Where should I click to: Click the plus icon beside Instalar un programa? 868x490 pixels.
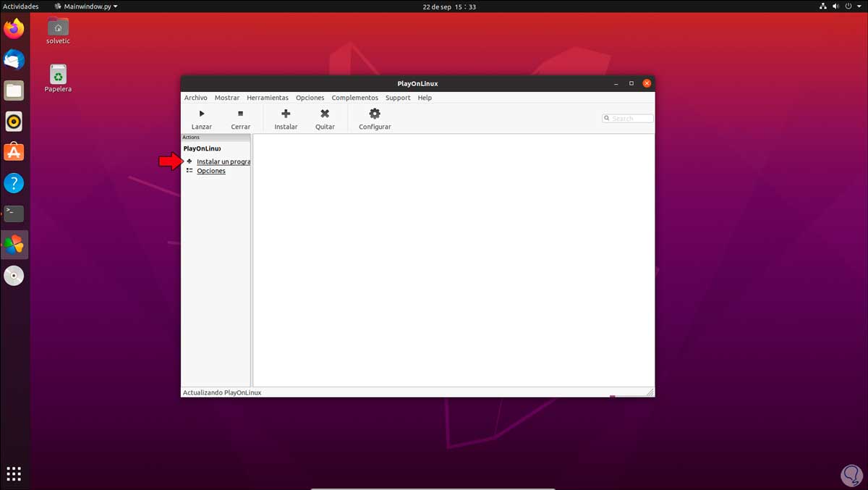(190, 161)
